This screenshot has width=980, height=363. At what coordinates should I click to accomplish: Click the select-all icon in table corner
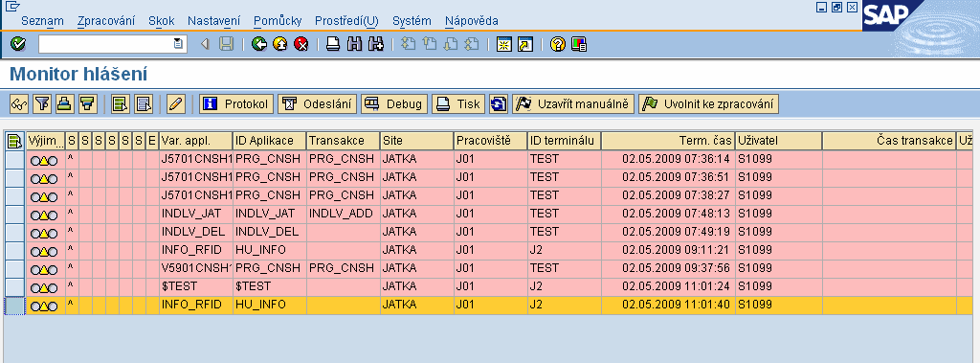click(13, 141)
